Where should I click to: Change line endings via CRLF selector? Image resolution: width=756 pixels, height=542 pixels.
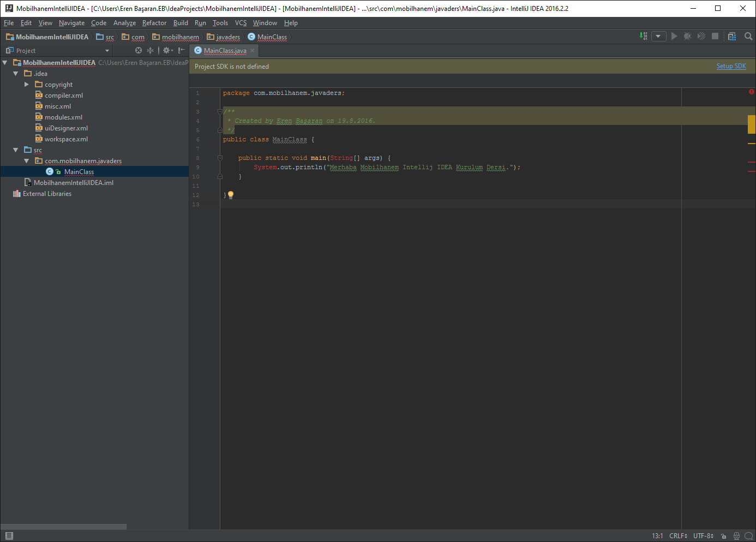(x=677, y=536)
